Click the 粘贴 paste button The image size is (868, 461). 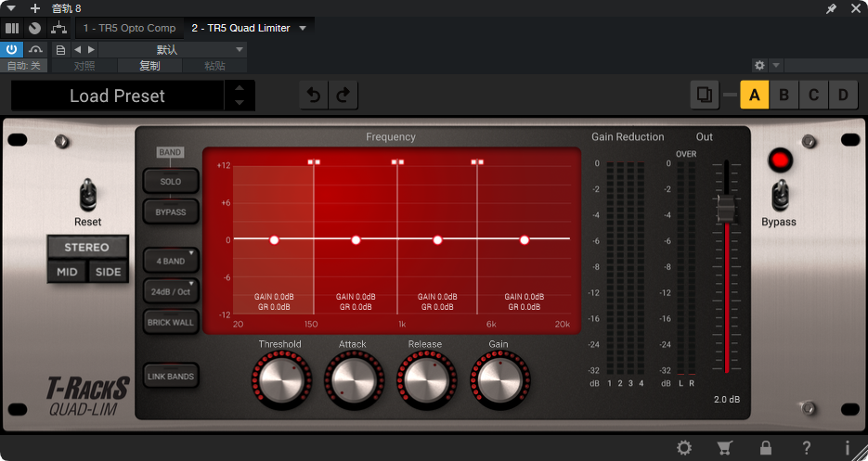point(214,66)
